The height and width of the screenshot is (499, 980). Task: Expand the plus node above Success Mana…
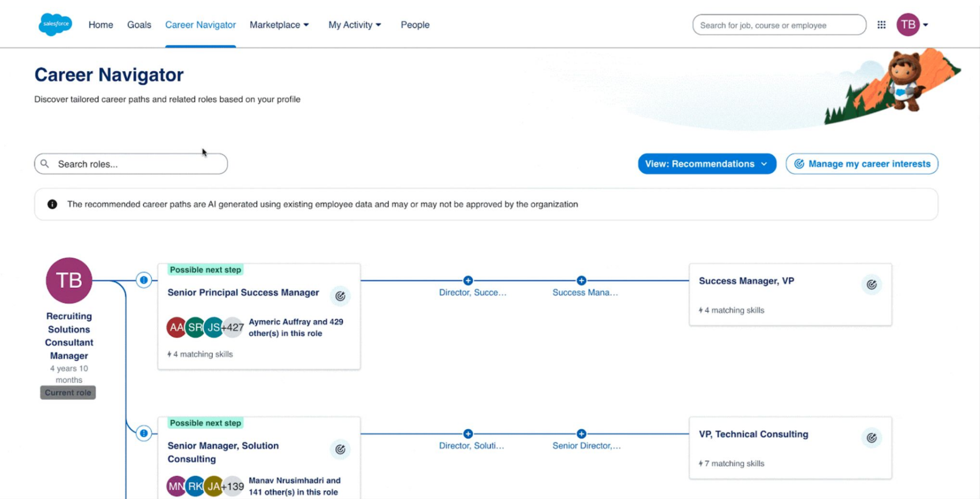581,280
